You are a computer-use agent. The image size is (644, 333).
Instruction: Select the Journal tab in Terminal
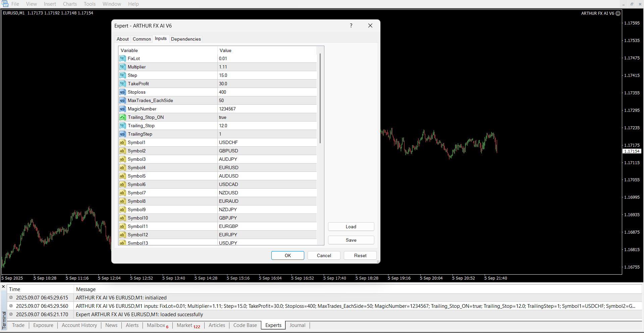(x=297, y=325)
